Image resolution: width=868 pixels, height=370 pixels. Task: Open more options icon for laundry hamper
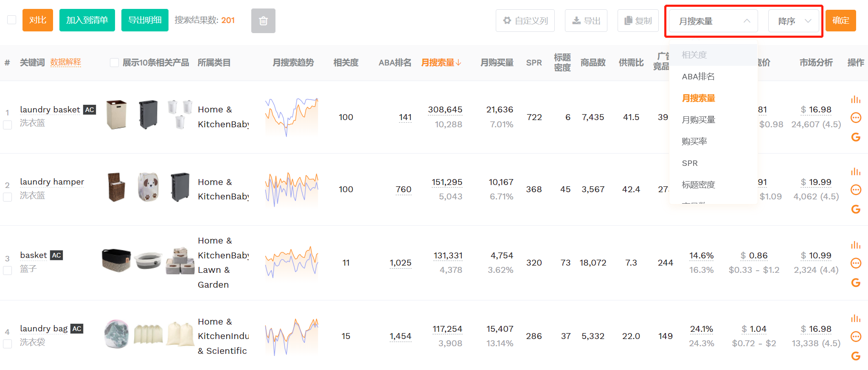856,190
